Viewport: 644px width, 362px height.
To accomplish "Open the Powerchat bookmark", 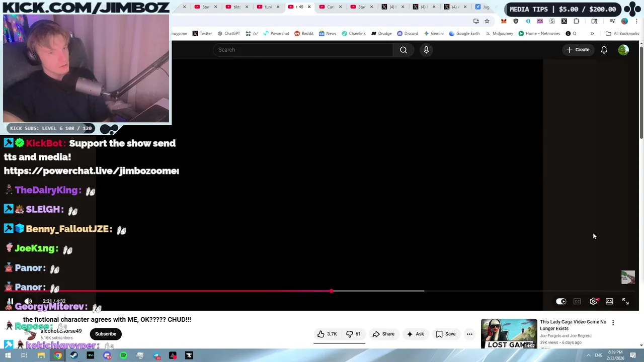I will click(x=276, y=34).
